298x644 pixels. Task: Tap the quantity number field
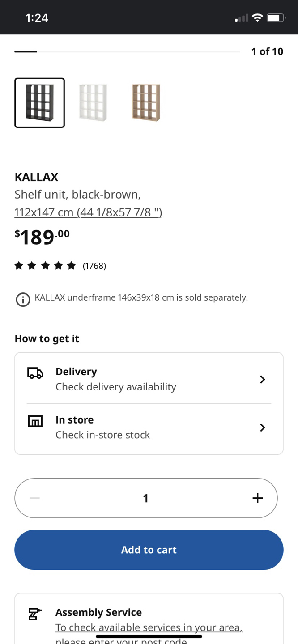(x=145, y=498)
